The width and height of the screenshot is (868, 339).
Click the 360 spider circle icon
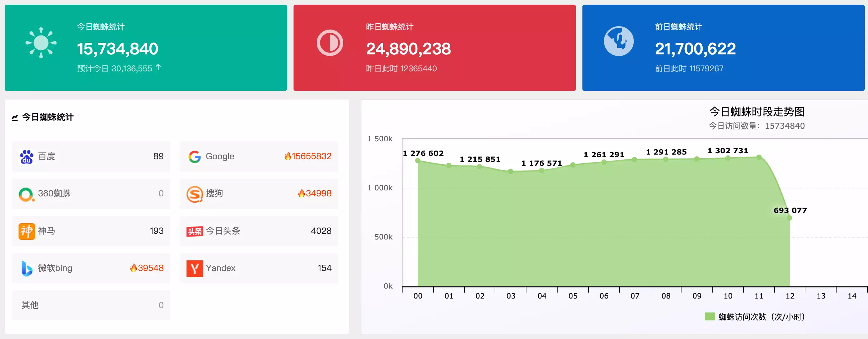pos(26,194)
